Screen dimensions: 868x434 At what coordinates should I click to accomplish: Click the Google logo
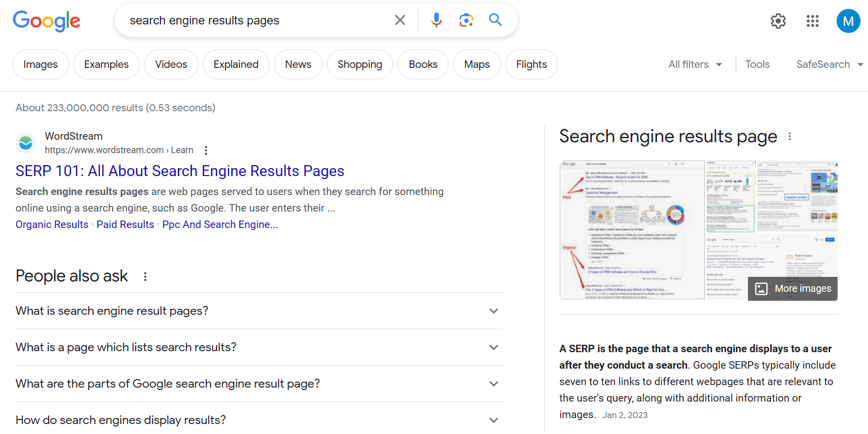tap(46, 21)
